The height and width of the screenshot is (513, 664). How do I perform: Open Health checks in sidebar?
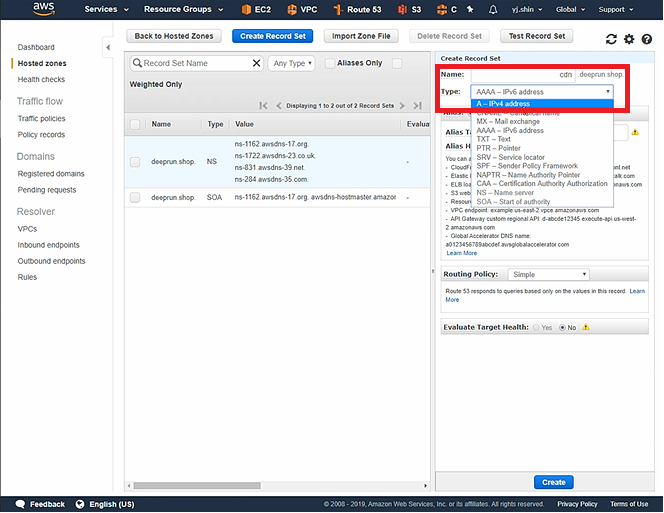click(x=41, y=79)
